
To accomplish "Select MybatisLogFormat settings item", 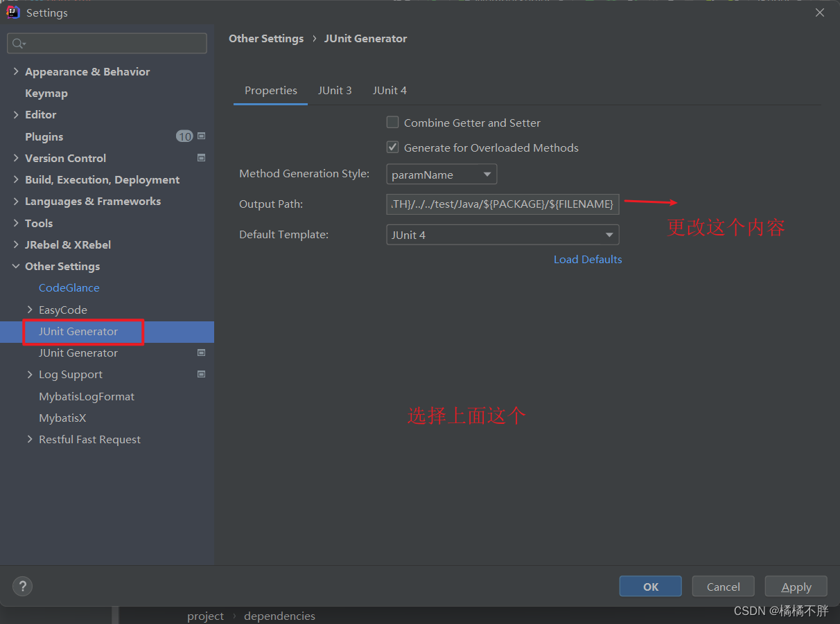I will (87, 396).
